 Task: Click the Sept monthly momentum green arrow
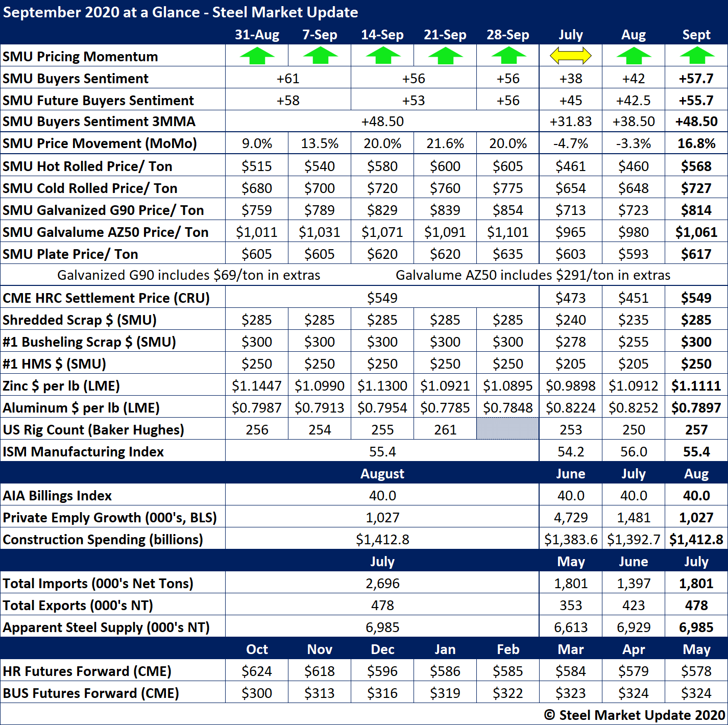696,56
